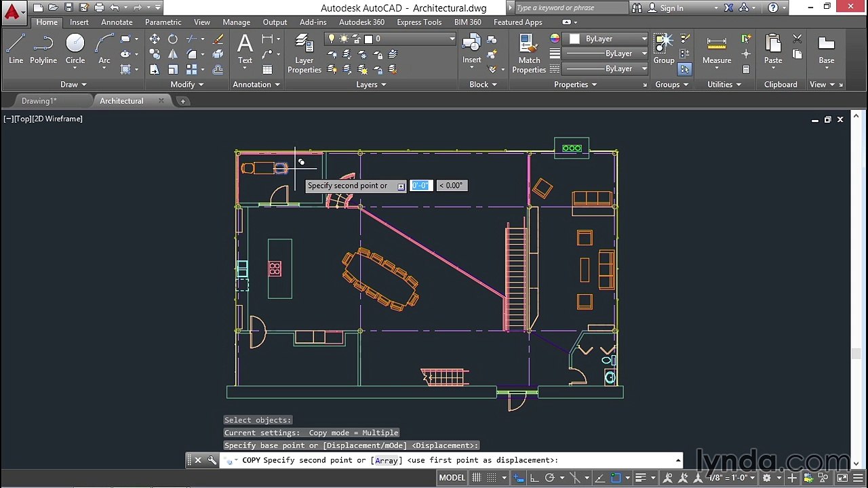This screenshot has width=868, height=488.
Task: Click the Cut scissors icon
Action: coord(797,39)
